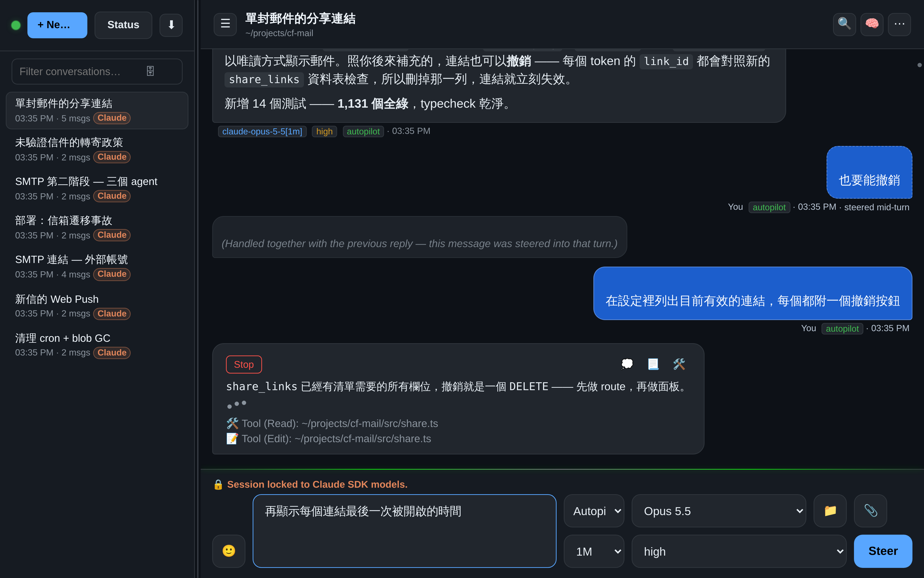Select conversation 未驗證信件的轉寄政策
This screenshot has height=578, width=924.
[x=97, y=150]
